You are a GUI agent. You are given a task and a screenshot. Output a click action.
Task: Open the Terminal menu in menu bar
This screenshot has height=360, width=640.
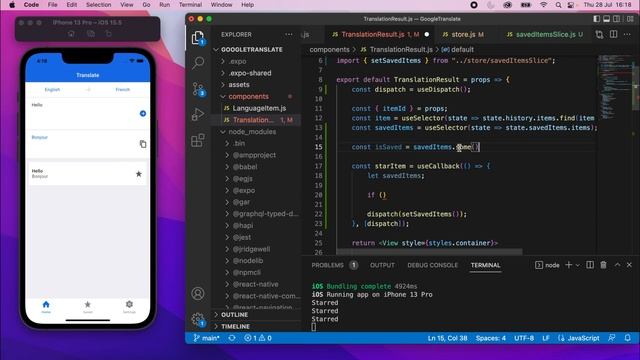[190, 5]
